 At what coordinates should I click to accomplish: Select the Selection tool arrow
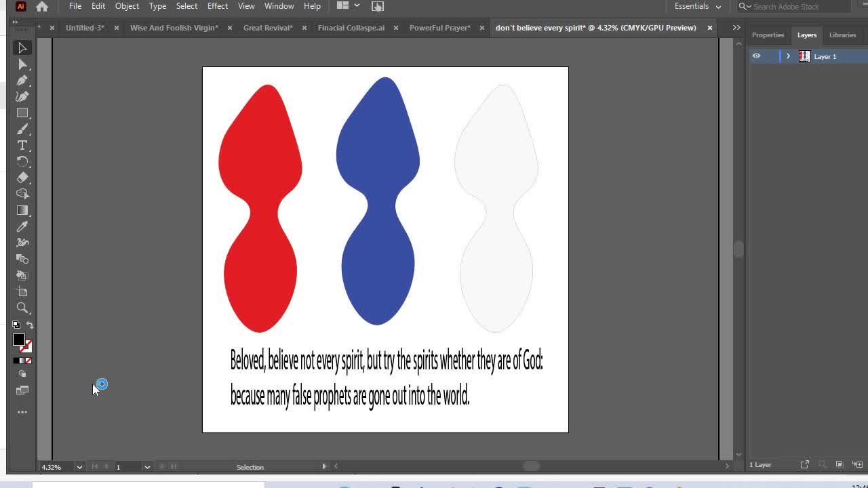(x=22, y=47)
